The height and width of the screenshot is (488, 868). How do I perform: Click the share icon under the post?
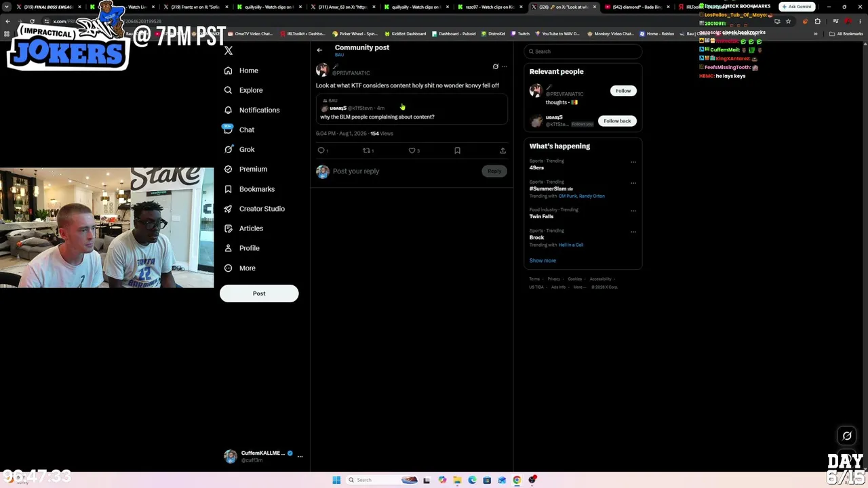pos(502,150)
